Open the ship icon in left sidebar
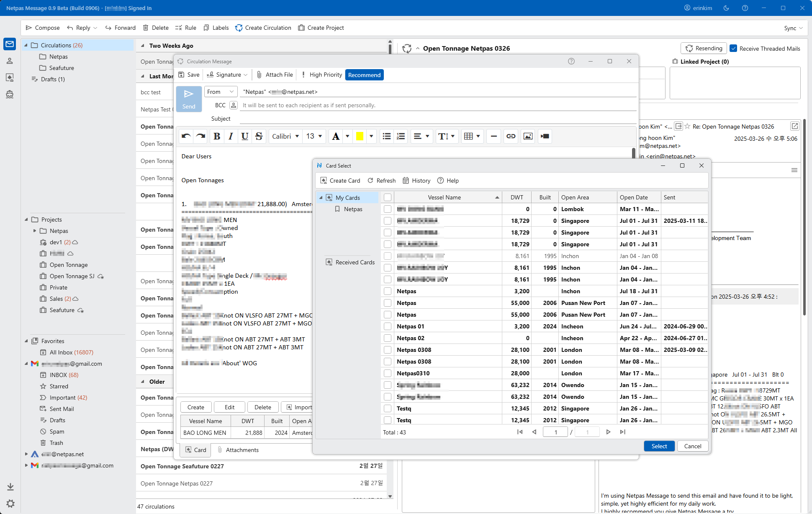 tap(10, 94)
